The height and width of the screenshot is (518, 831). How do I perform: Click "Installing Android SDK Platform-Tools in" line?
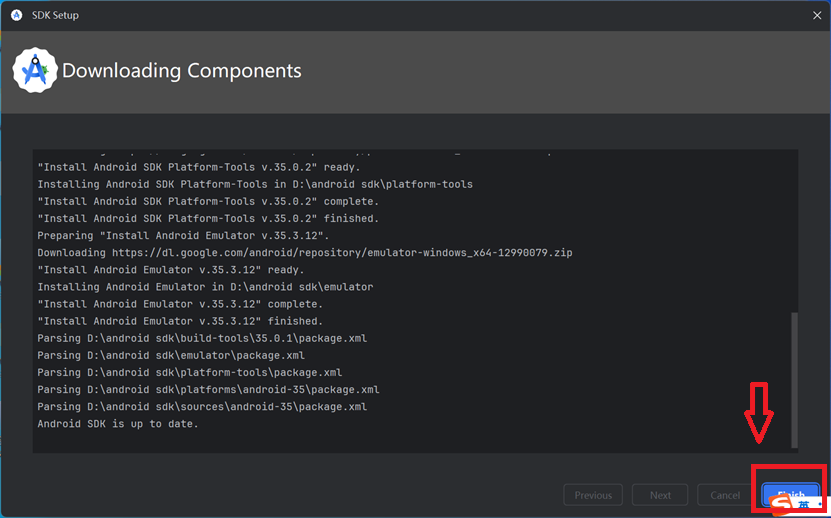point(255,184)
